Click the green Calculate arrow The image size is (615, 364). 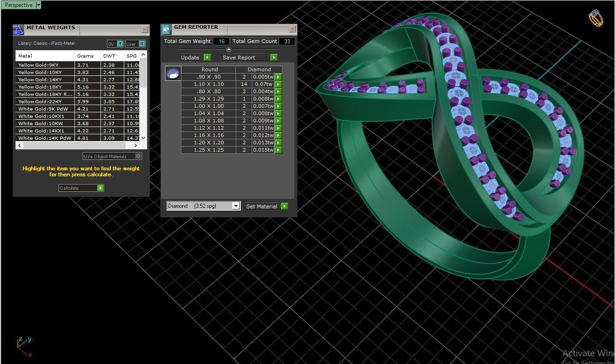tap(101, 188)
